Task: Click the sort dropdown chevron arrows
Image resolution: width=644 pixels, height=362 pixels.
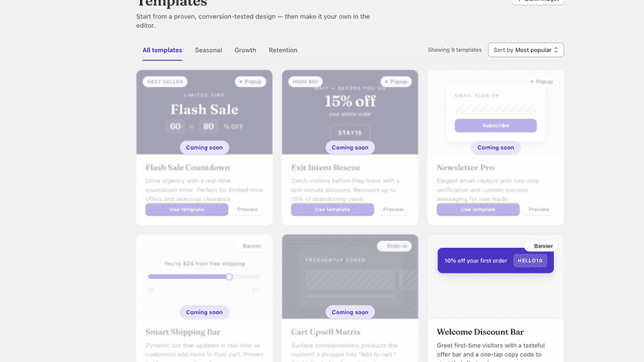Action: point(556,50)
